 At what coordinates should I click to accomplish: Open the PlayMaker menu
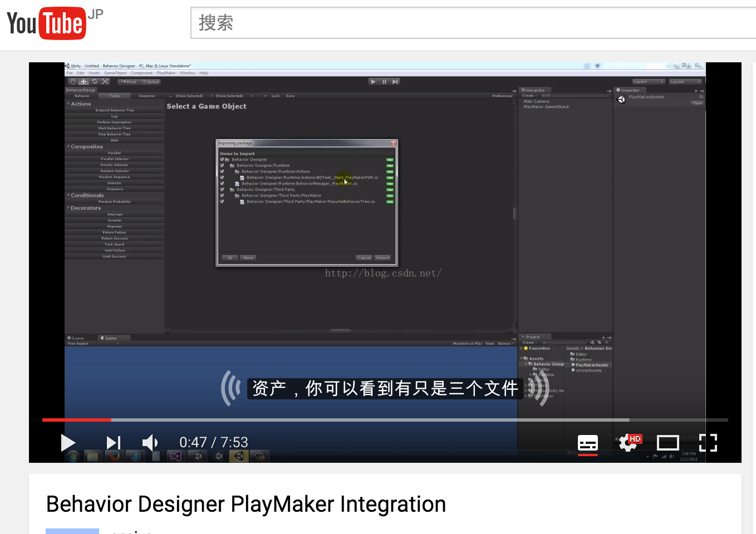point(166,73)
